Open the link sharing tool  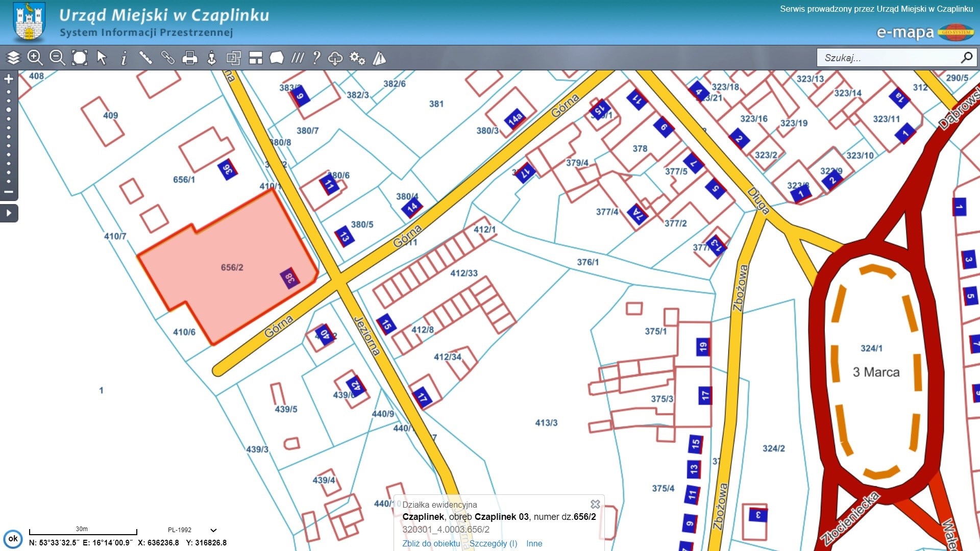coord(168,58)
